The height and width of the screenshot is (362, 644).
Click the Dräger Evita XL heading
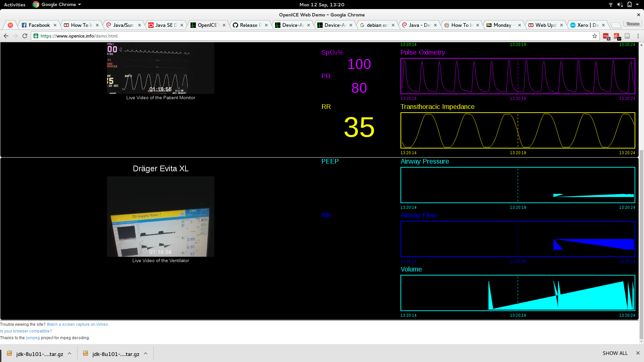[161, 169]
